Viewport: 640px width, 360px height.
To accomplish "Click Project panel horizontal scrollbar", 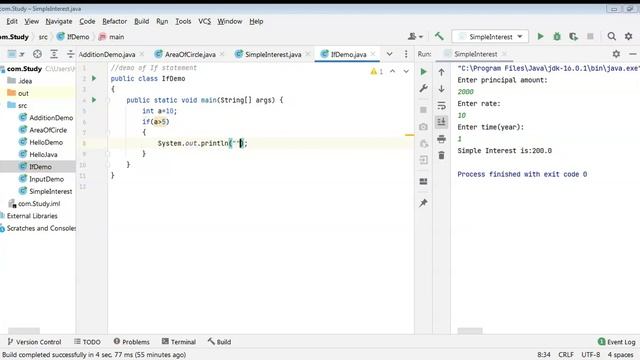I will tap(24, 331).
